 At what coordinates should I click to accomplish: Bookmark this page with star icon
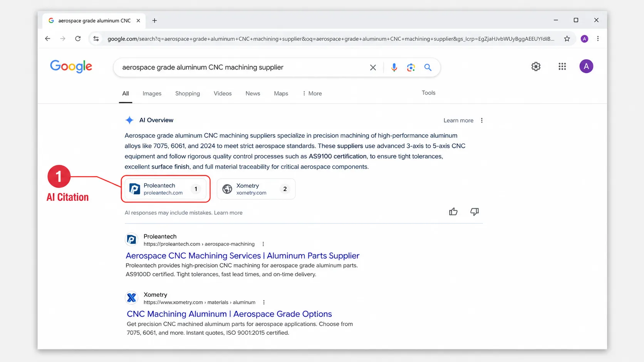coord(567,38)
